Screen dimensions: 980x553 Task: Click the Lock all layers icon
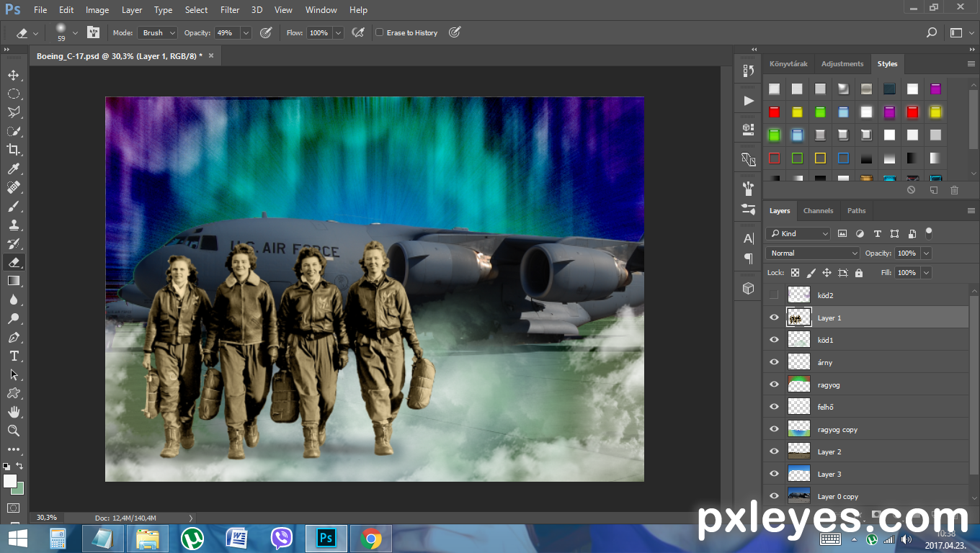(x=859, y=273)
